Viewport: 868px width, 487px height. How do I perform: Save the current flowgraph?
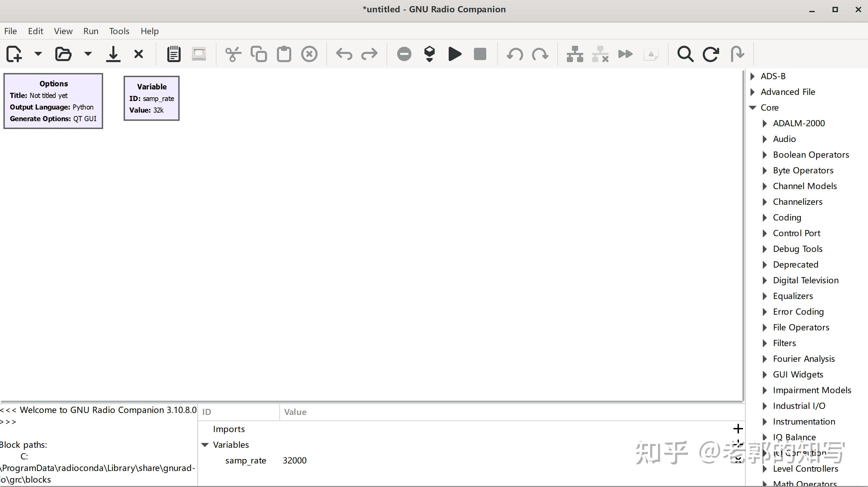point(113,54)
